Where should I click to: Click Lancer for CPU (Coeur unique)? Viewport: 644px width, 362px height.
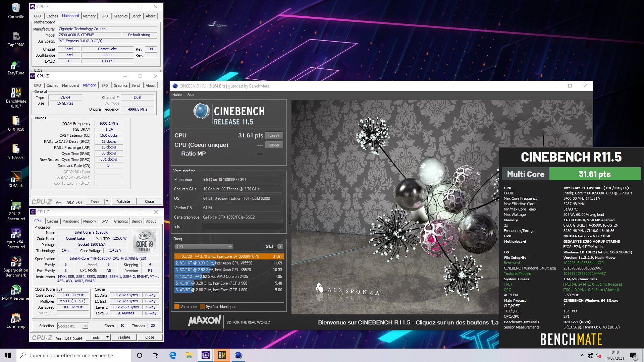click(274, 145)
